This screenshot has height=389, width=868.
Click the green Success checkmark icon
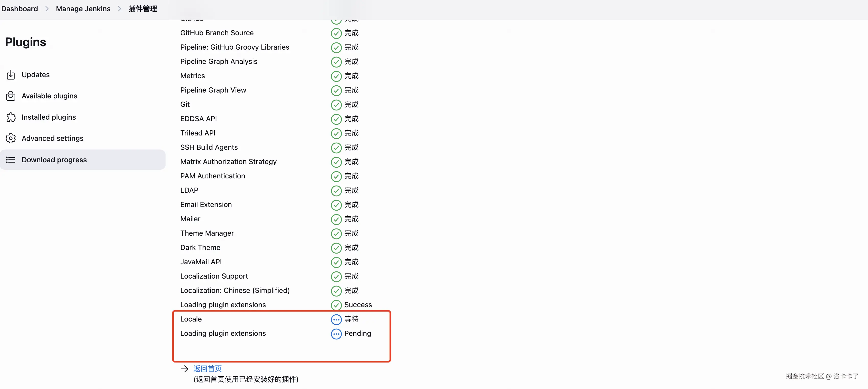pyautogui.click(x=336, y=305)
